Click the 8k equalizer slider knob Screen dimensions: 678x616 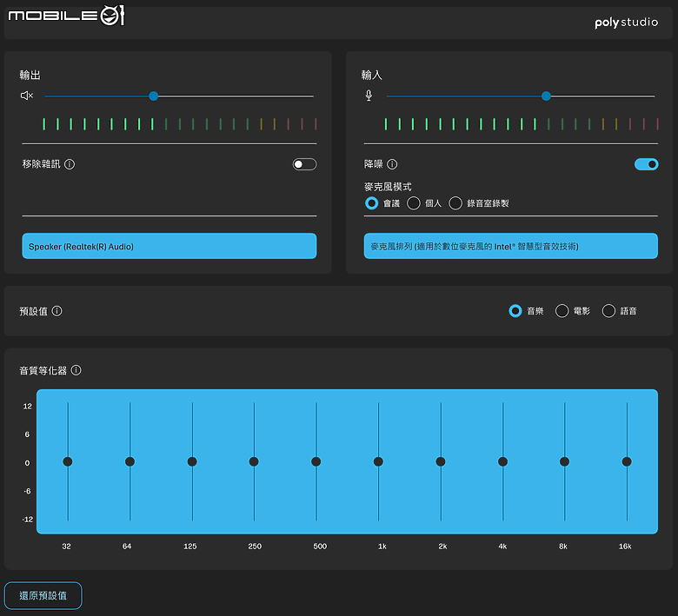[564, 461]
